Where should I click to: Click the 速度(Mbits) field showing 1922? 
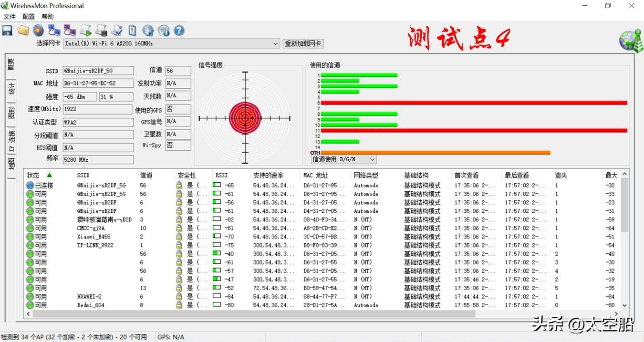[x=98, y=109]
